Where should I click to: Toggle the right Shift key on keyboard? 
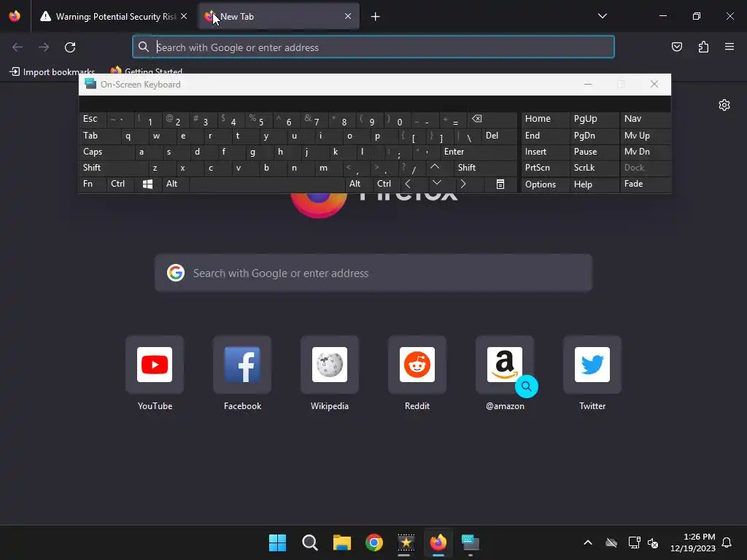(x=485, y=168)
